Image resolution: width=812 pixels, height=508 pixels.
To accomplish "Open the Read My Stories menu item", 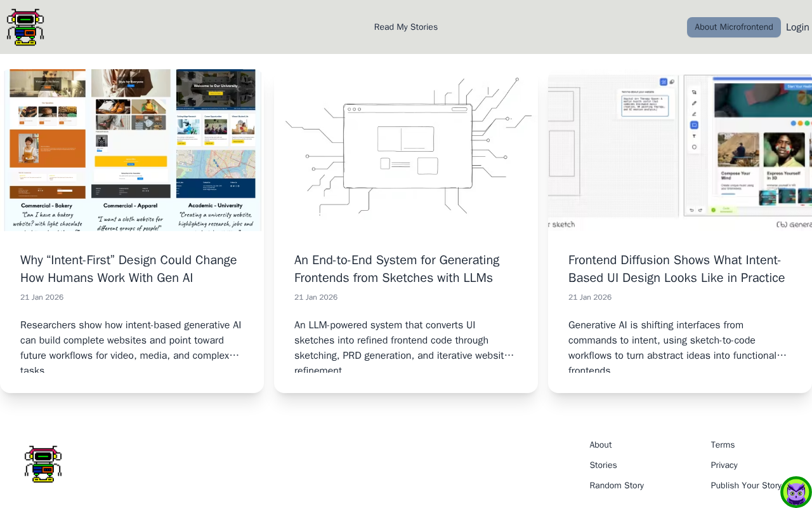I will 406,27.
